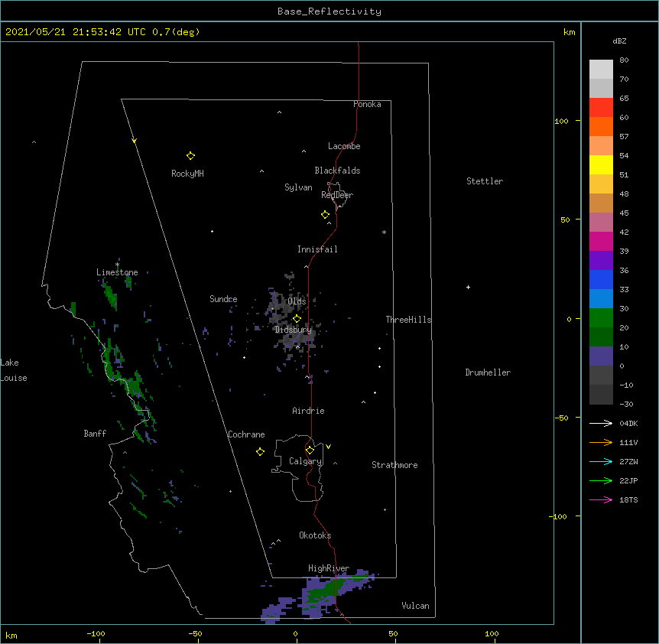Click the -30 value on the dBZ scale
The height and width of the screenshot is (644, 659).
[x=627, y=405]
